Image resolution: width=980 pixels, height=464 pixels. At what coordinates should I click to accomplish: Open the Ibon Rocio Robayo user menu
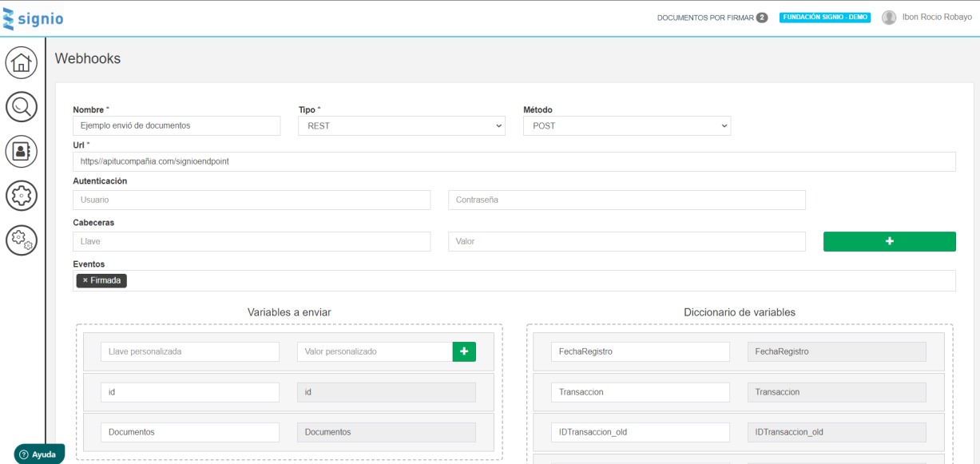click(937, 17)
